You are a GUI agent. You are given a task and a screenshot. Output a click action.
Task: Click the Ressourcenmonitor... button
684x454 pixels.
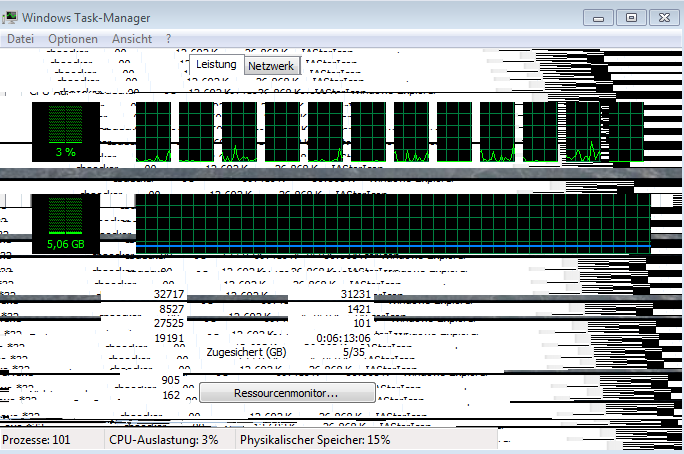click(x=287, y=393)
